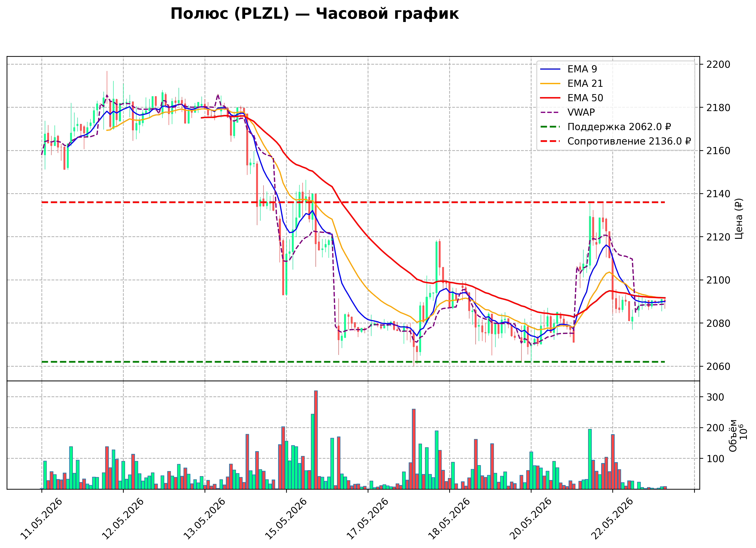
Task: Select the EMA 21 legend entry
Action: [585, 83]
